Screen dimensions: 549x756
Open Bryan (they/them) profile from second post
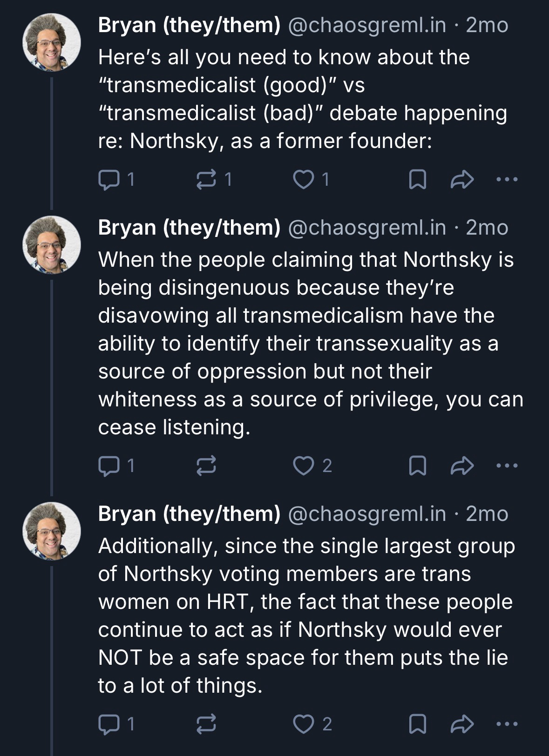189,228
